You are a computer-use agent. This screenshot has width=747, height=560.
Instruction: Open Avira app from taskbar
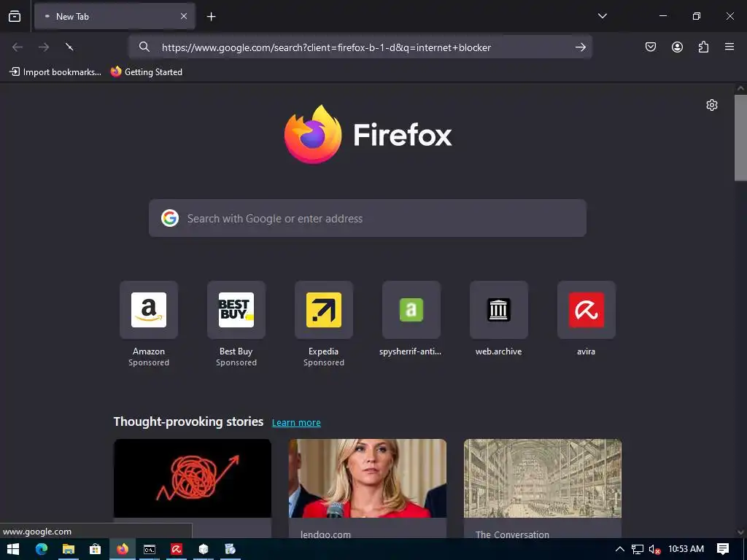[x=177, y=549]
